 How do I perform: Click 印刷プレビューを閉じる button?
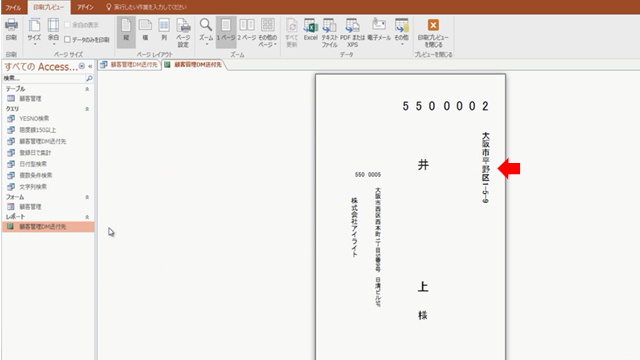pos(433,33)
